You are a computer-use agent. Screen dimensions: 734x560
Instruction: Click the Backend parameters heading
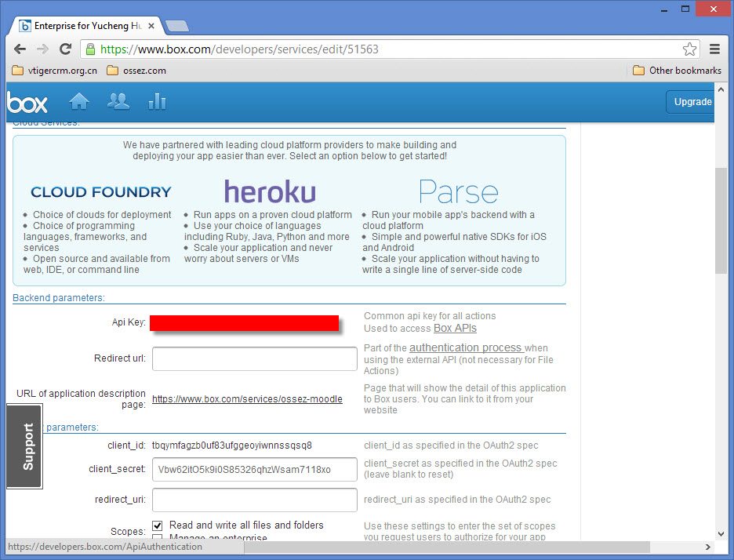(59, 298)
